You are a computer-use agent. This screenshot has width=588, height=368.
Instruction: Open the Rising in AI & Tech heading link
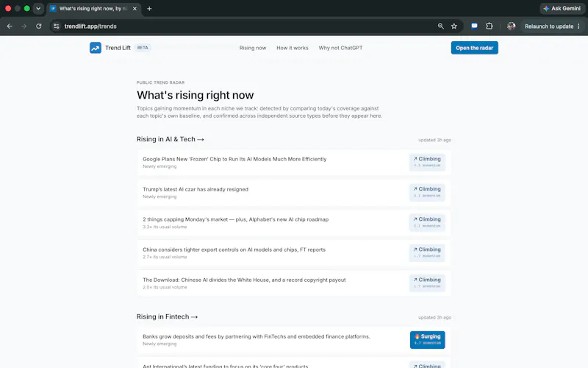(171, 139)
